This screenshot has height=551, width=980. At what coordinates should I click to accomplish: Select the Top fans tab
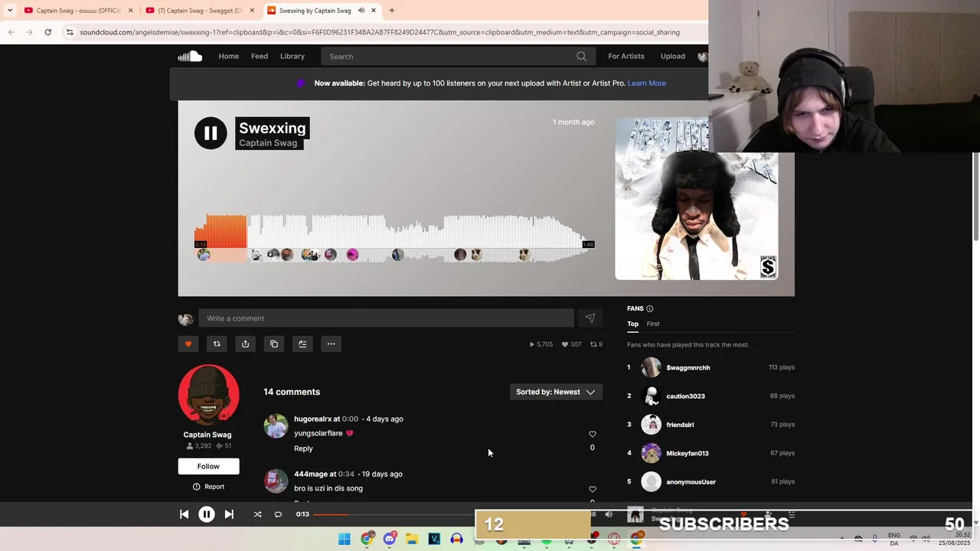pyautogui.click(x=632, y=324)
